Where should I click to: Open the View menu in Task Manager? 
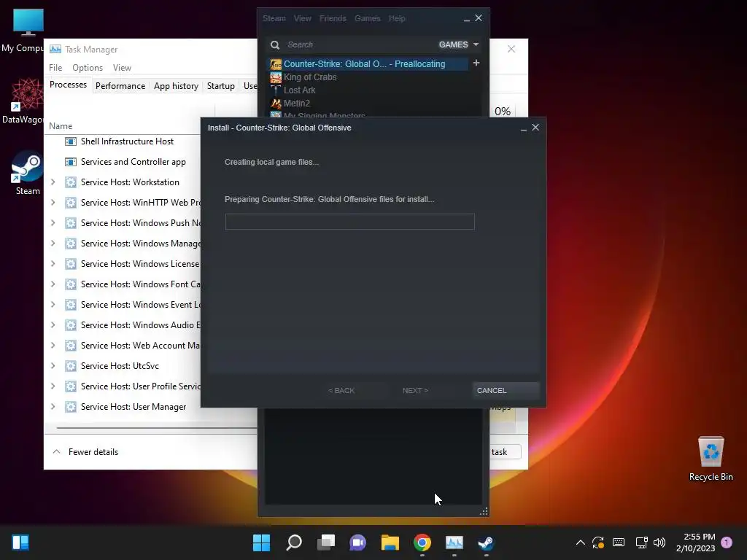coord(122,68)
